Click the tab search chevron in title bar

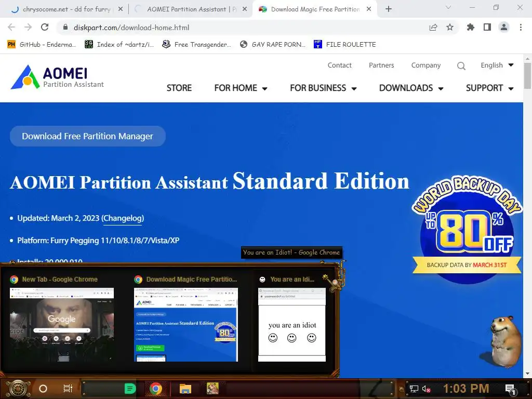click(x=448, y=7)
